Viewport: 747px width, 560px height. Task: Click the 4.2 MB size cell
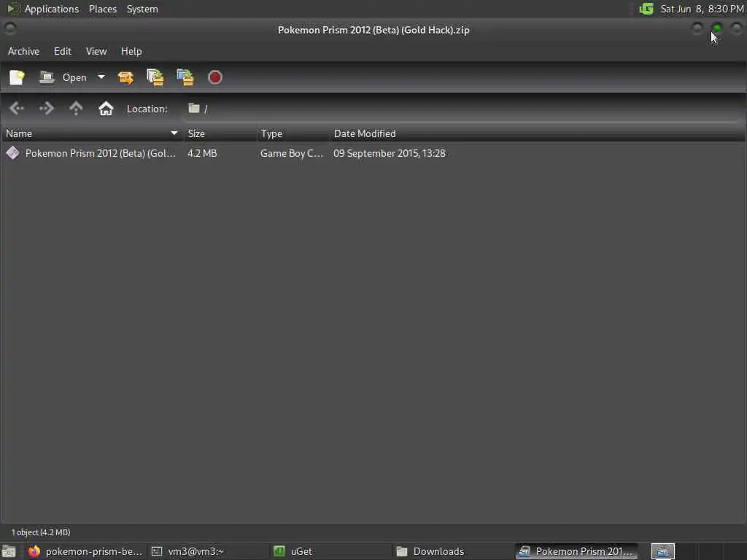[202, 153]
